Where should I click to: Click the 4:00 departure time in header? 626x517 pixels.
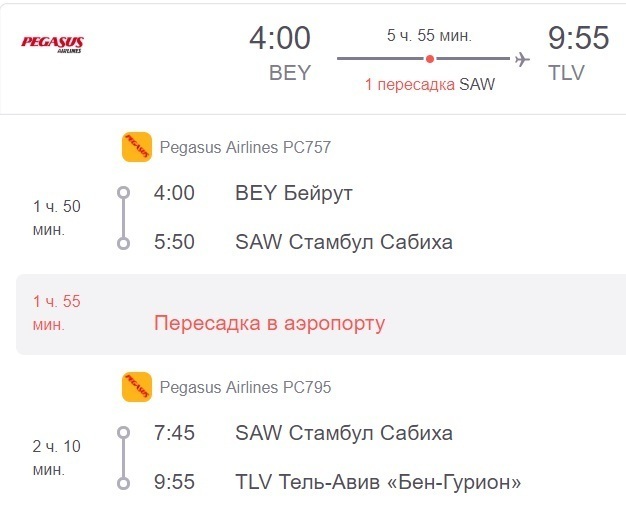(x=280, y=39)
